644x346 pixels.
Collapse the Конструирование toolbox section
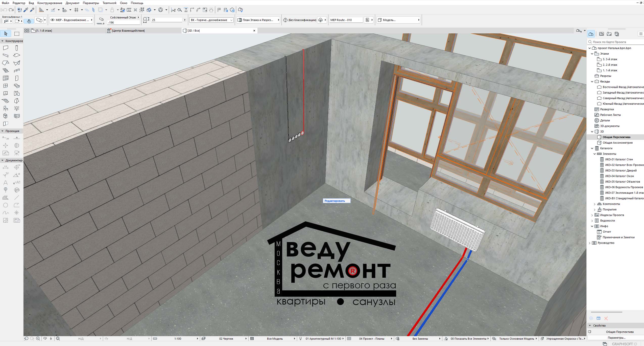point(3,41)
